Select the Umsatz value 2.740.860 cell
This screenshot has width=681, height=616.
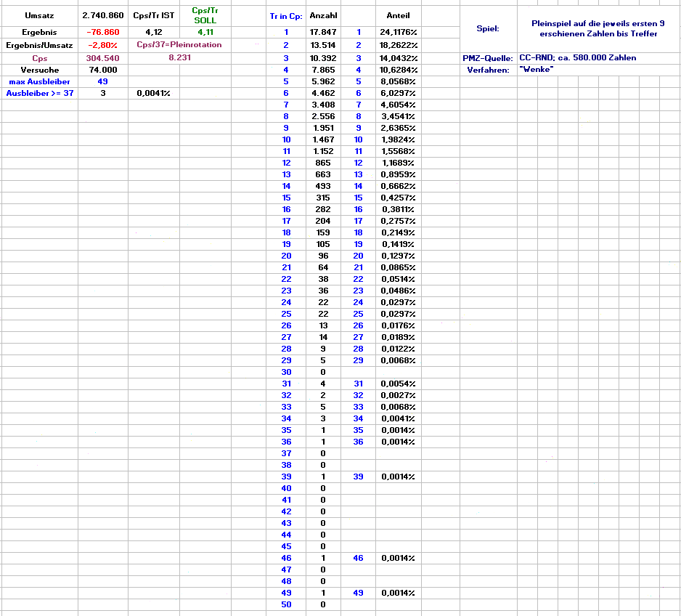click(103, 16)
